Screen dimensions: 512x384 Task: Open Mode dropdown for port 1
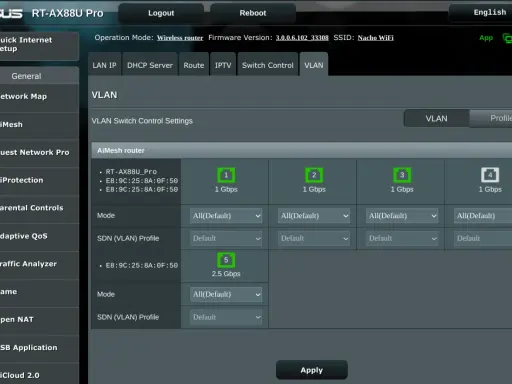click(226, 216)
